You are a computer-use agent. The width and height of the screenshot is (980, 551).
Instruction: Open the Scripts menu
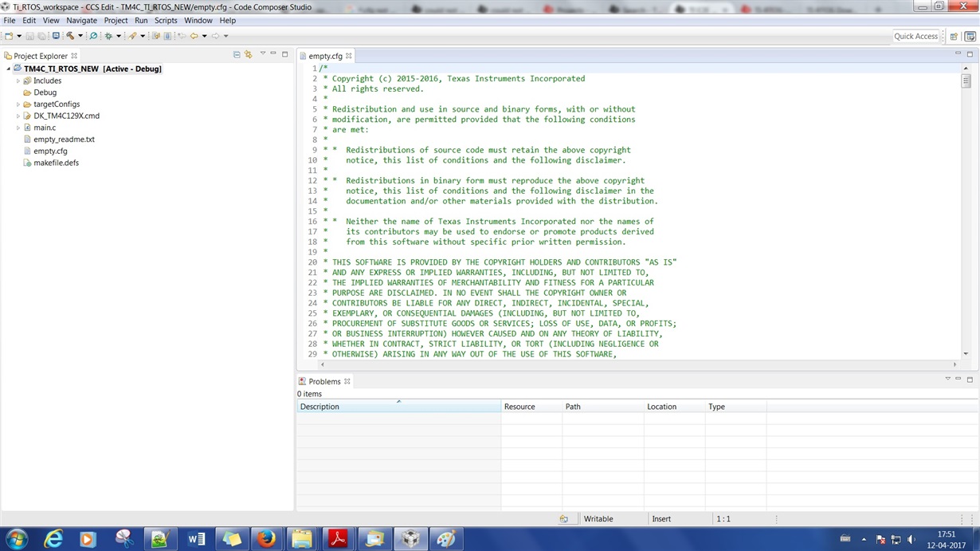click(166, 20)
